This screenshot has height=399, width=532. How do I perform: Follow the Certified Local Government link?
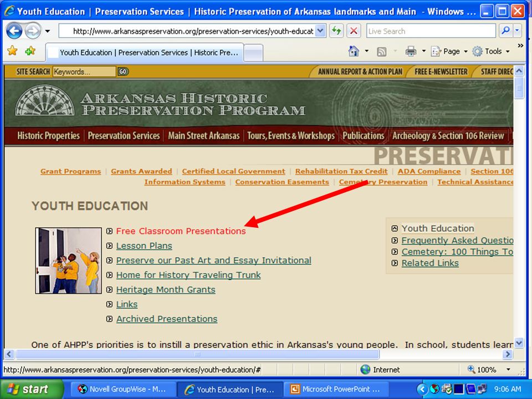(233, 171)
